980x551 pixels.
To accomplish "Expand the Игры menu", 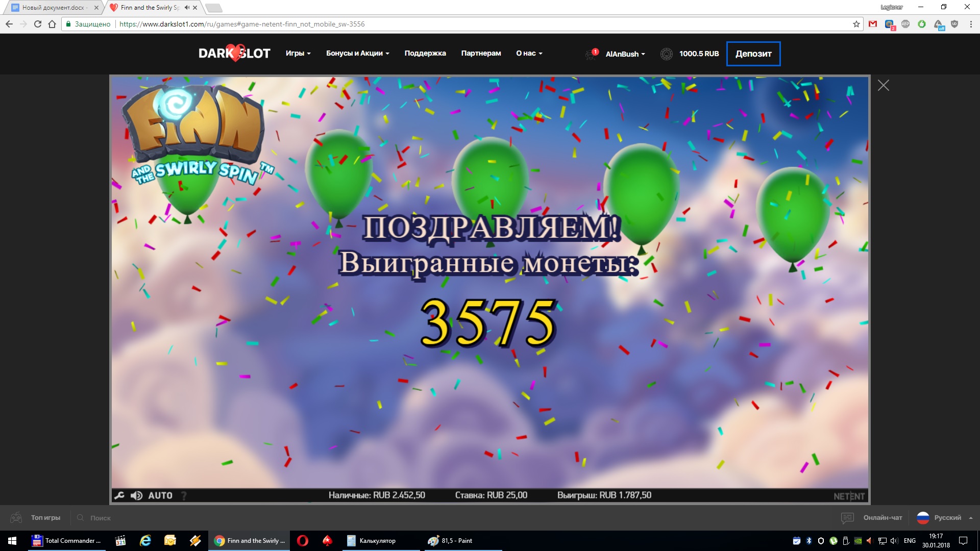I will tap(298, 53).
